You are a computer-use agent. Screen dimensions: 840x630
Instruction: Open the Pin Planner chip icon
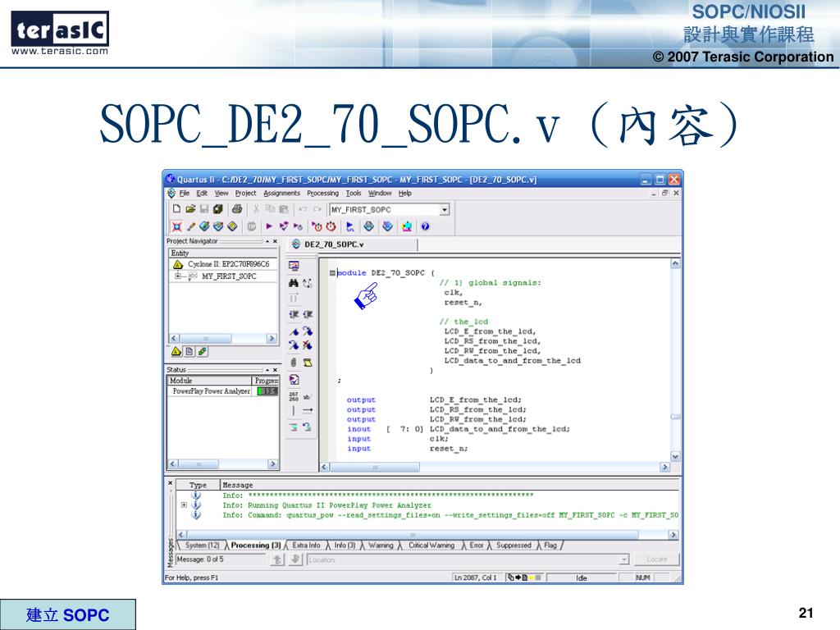click(x=218, y=226)
